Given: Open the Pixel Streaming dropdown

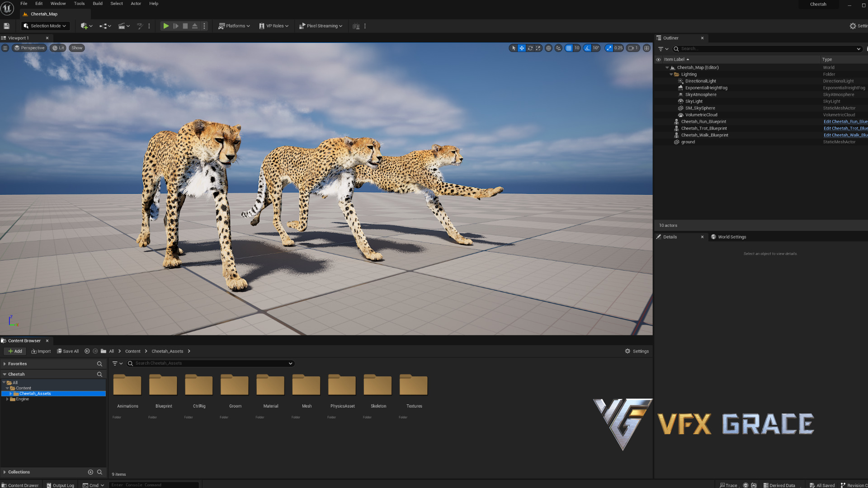Looking at the screenshot, I should 321,26.
